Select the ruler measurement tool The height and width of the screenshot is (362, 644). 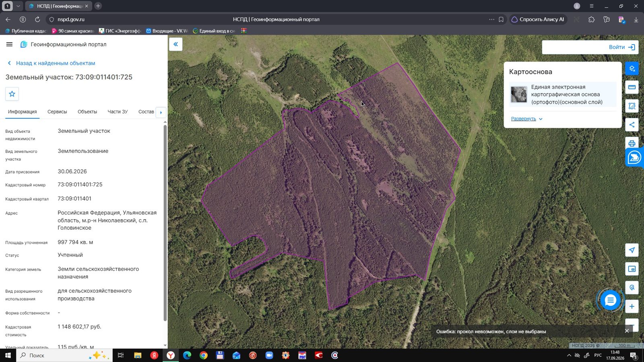(632, 87)
